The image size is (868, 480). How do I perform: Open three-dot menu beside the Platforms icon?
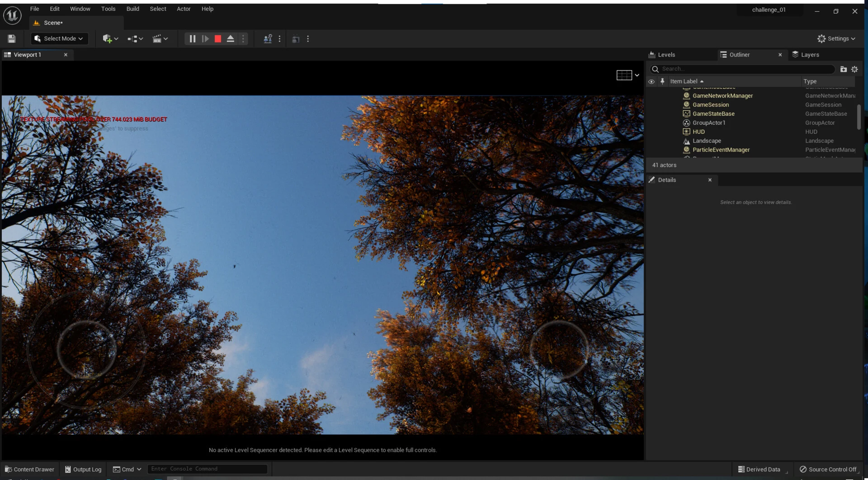tap(308, 39)
